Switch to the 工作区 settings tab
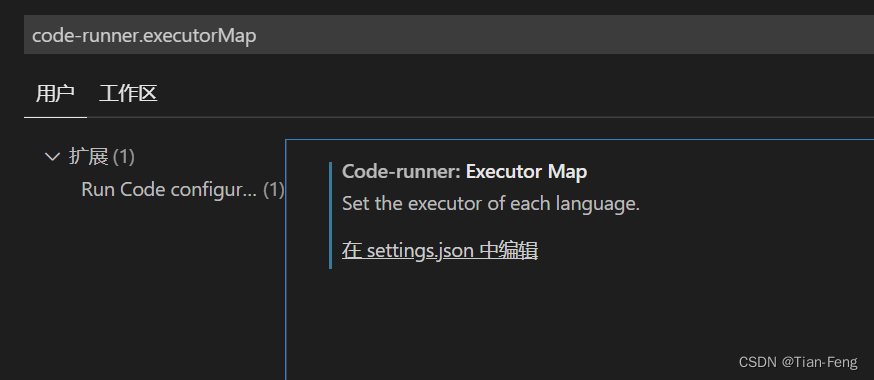 [128, 94]
